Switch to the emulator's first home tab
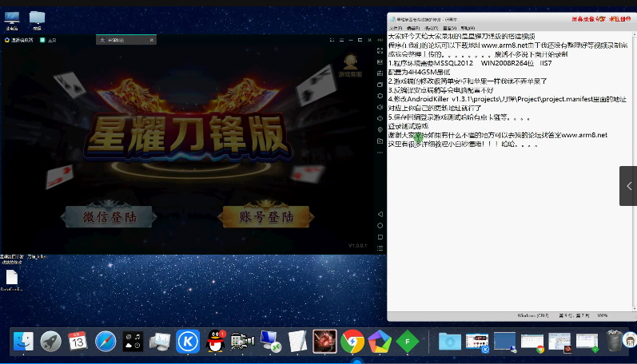 point(18,40)
